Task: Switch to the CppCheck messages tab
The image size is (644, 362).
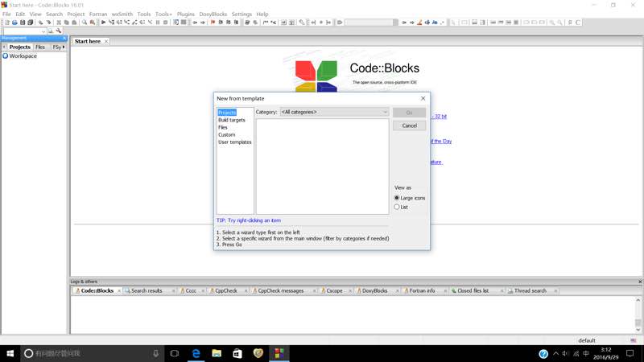Action: [280, 290]
